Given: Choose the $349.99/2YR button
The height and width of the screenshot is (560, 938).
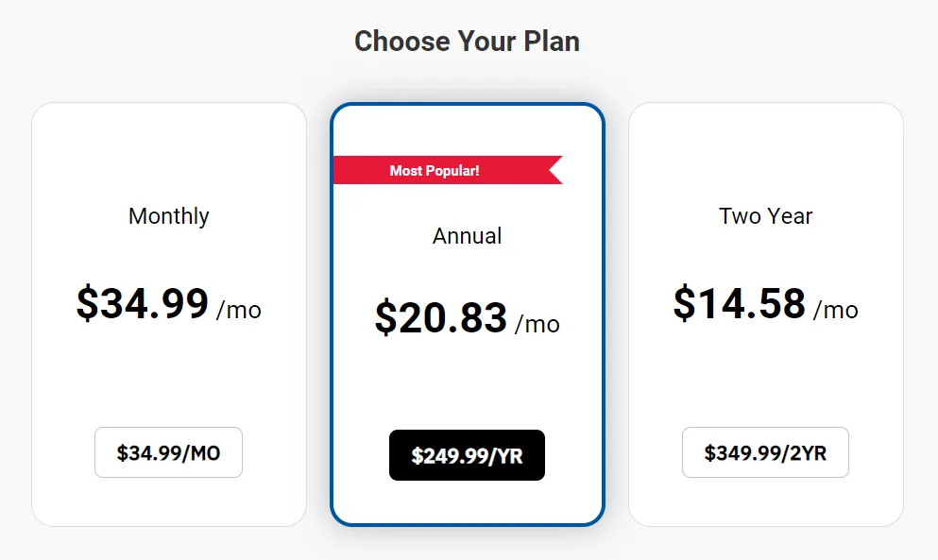Looking at the screenshot, I should [x=765, y=452].
